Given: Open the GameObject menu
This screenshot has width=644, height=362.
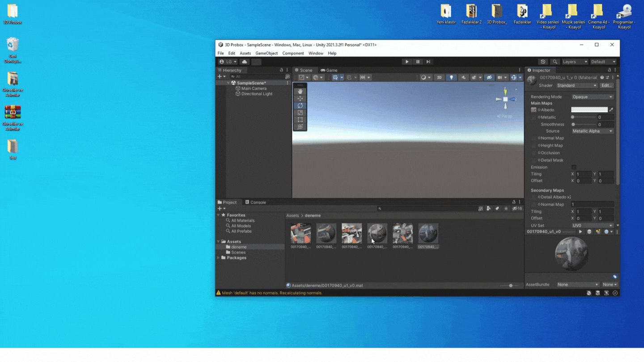Looking at the screenshot, I should click(267, 53).
